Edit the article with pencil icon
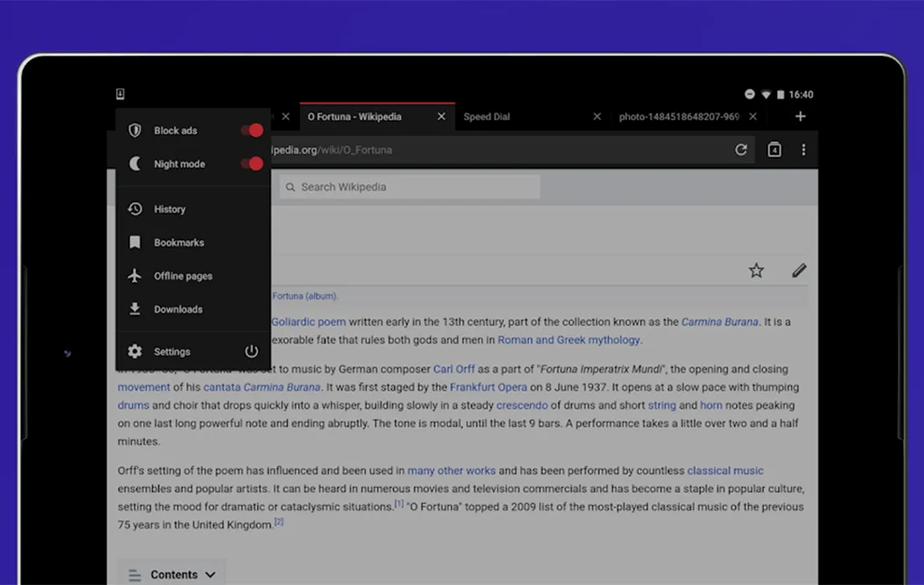The height and width of the screenshot is (585, 924). click(x=799, y=271)
